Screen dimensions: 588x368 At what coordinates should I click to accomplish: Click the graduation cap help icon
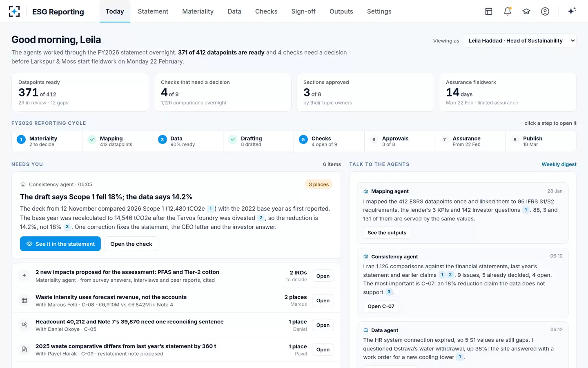point(526,11)
